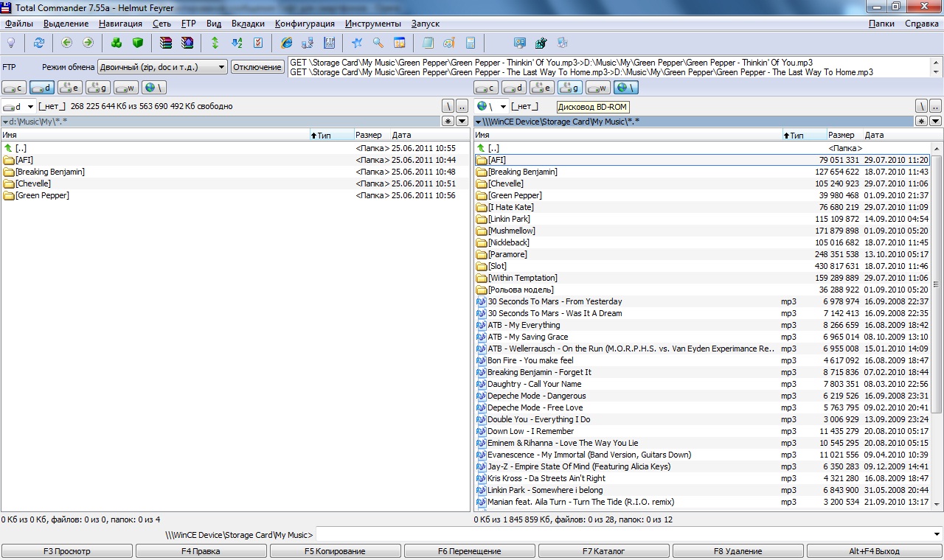Select network drive \ in left drive bar
Image resolution: width=944 pixels, height=560 pixels.
154,88
